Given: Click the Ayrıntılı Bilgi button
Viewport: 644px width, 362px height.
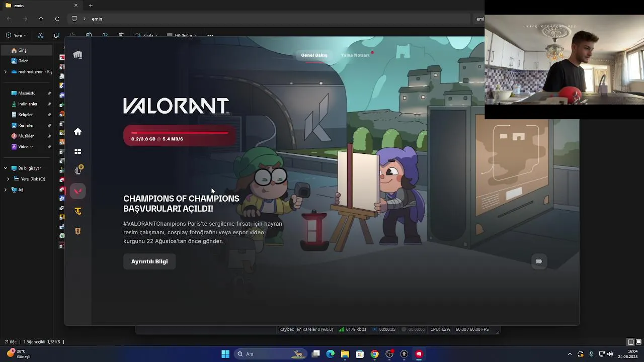Looking at the screenshot, I should 149,261.
